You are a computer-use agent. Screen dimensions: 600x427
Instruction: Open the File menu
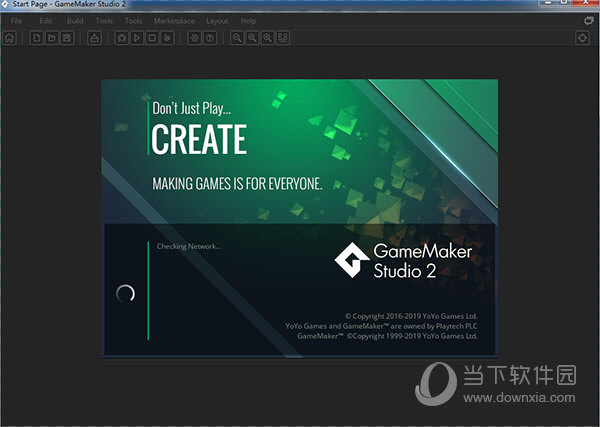tap(16, 21)
